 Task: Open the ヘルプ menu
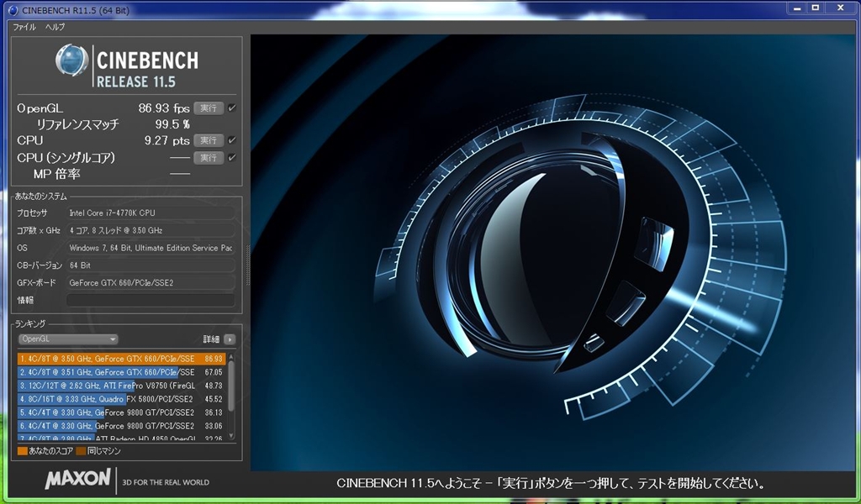(55, 27)
